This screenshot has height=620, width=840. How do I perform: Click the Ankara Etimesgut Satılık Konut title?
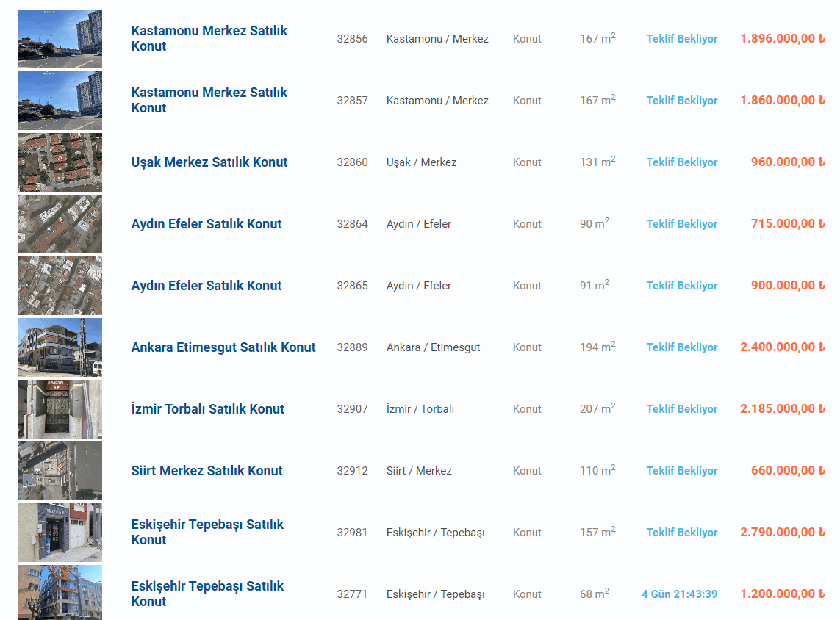(223, 347)
